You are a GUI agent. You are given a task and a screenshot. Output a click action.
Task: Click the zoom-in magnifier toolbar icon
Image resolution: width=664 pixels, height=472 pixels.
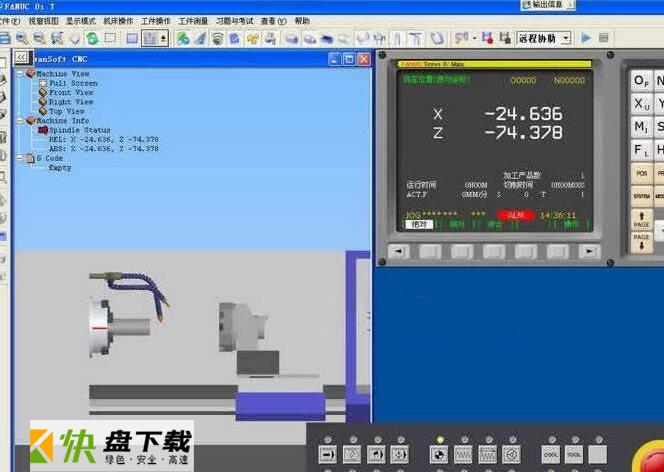(22, 39)
